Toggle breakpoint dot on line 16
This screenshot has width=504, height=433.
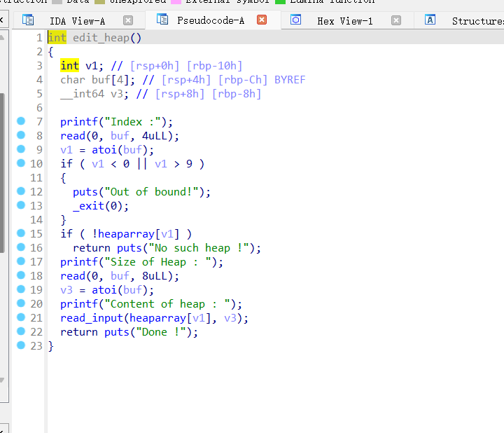[21, 247]
